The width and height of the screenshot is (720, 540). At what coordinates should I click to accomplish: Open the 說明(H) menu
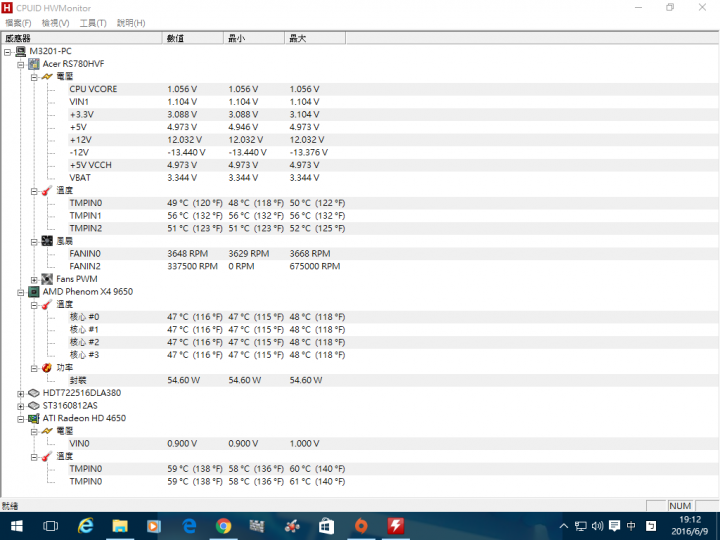pos(131,23)
